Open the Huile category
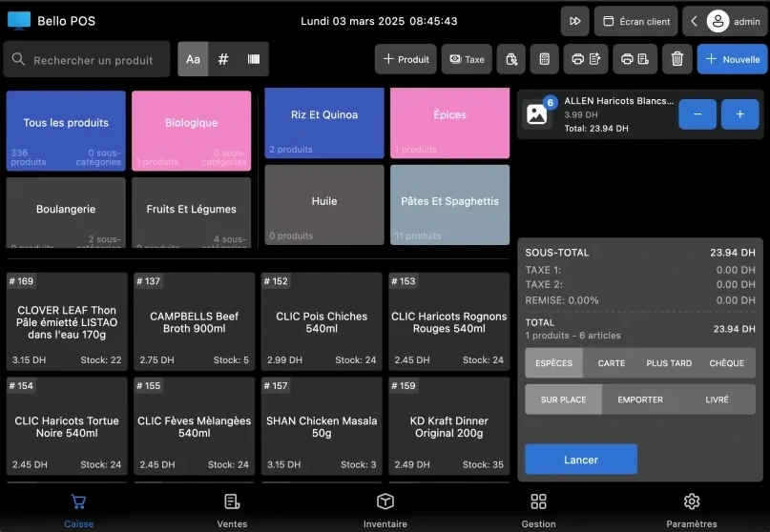Viewport: 770px width, 532px height. pos(324,205)
